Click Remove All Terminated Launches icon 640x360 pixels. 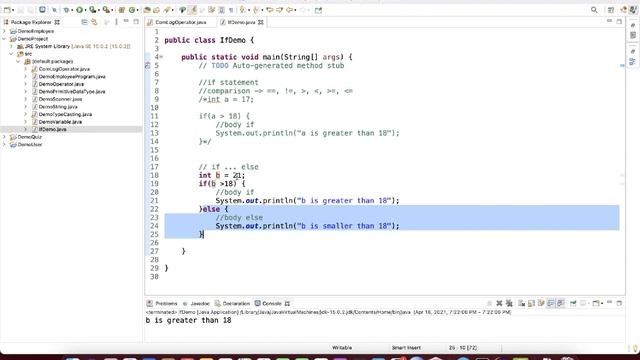(509, 303)
